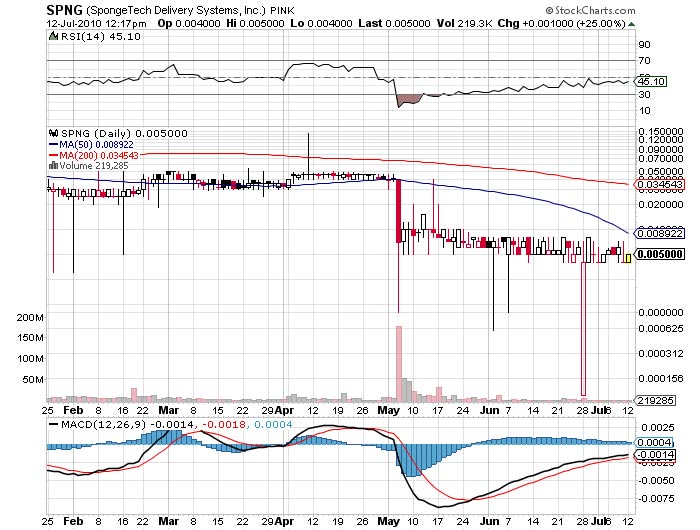This screenshot has width=700, height=530.
Task: Click the 30 level on the RSI axis
Action: click(645, 94)
